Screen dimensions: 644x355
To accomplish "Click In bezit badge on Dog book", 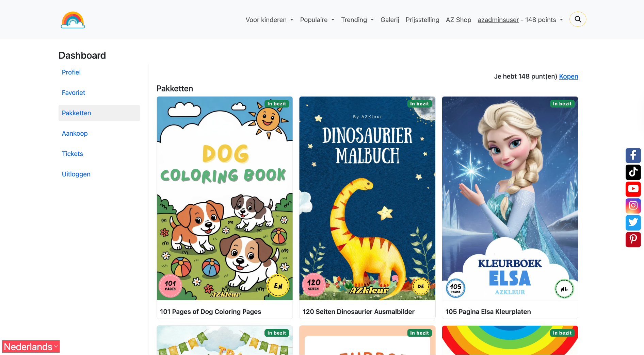I will click(277, 104).
